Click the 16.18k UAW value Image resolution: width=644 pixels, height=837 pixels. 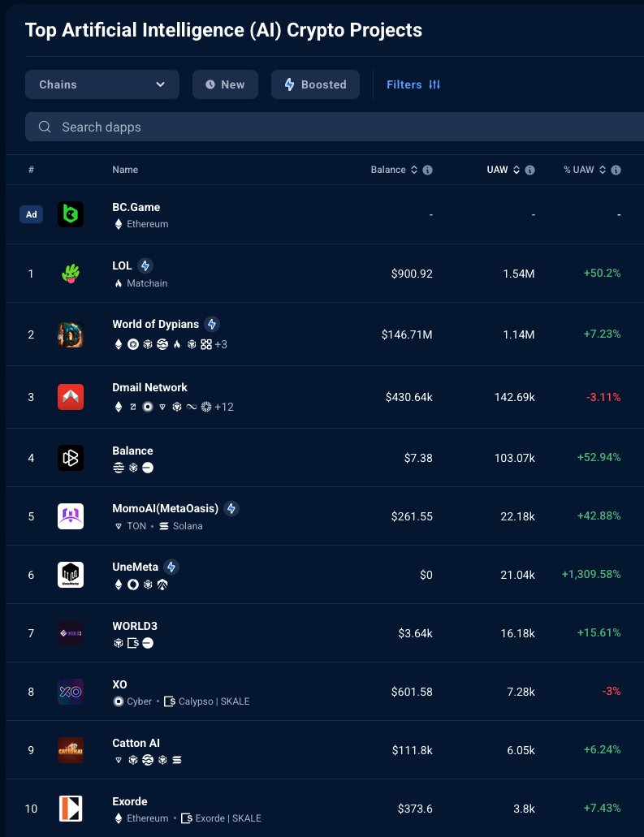517,633
